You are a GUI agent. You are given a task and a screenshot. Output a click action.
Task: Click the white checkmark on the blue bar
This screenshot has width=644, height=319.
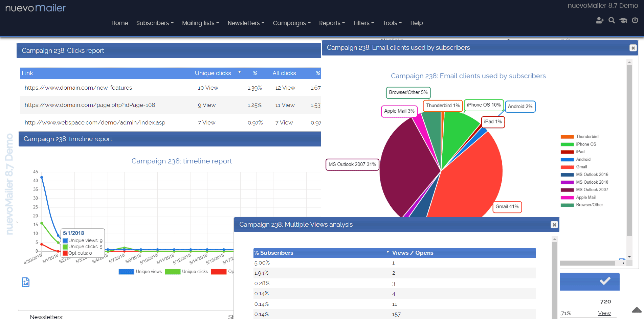coord(605,281)
